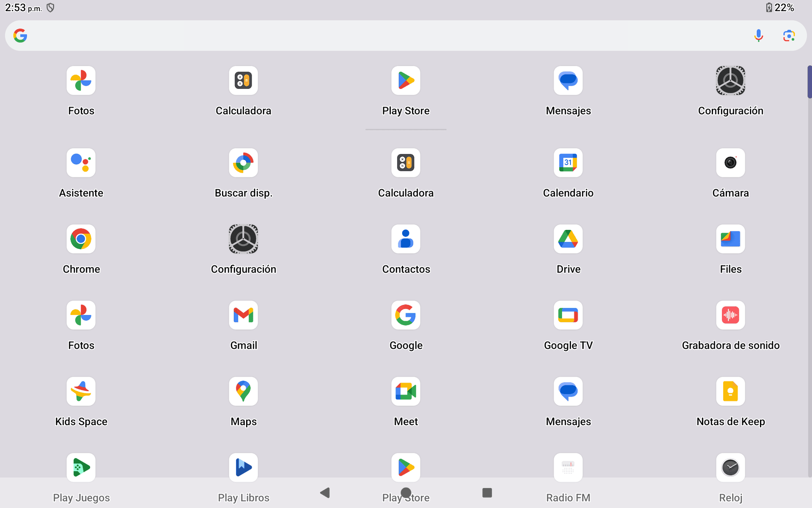Open the Calendario app
This screenshot has height=508, width=812.
568,163
